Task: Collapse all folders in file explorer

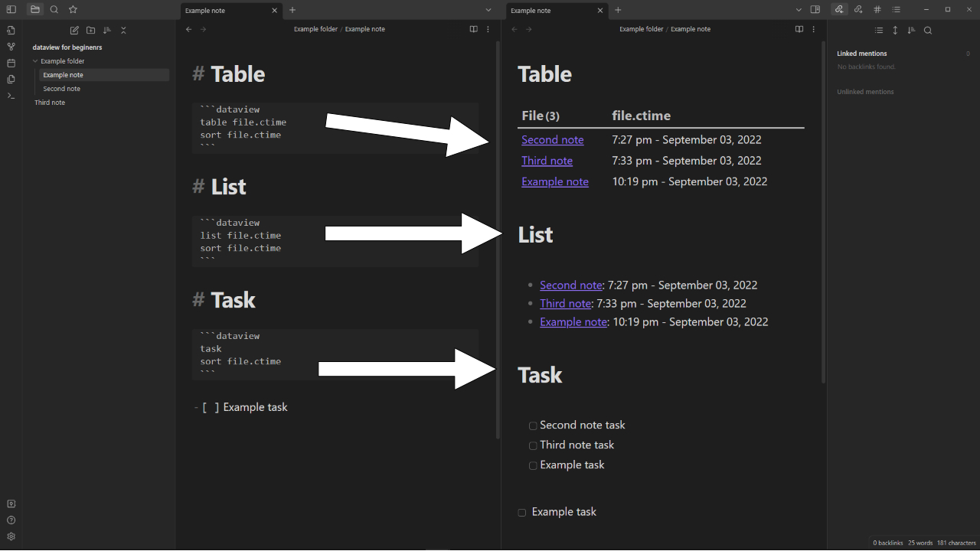Action: 123,30
